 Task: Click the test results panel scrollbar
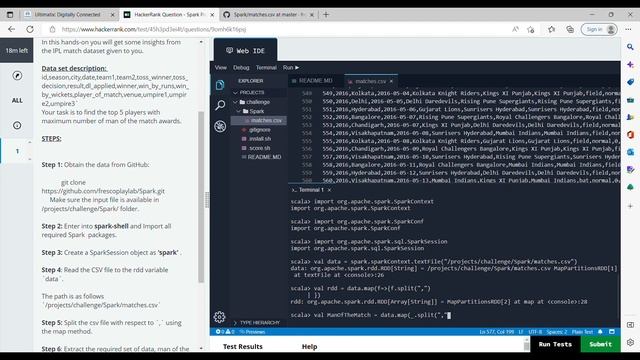click(x=527, y=345)
